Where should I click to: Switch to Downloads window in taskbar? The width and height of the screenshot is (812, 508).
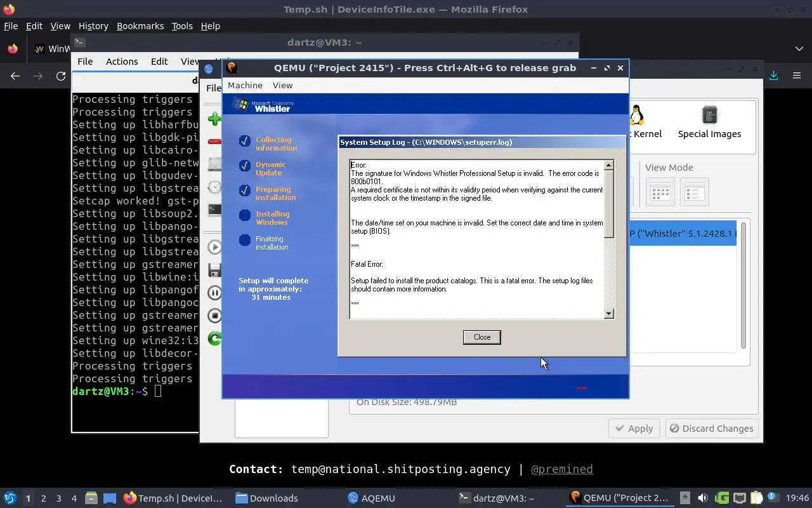click(267, 498)
